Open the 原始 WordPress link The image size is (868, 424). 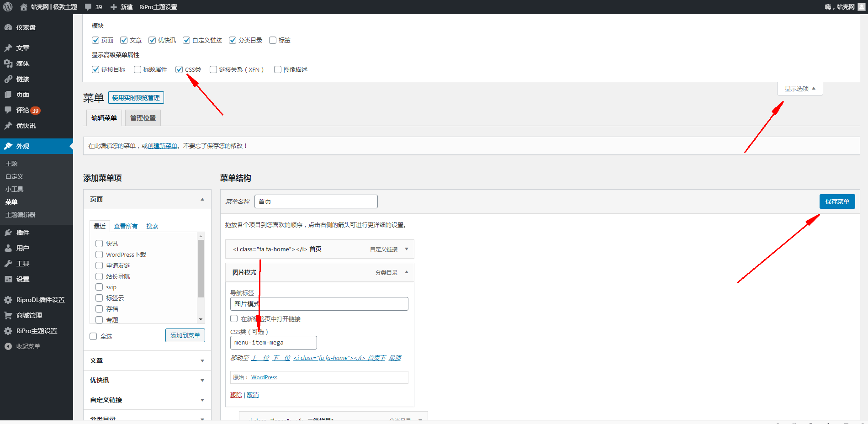pos(264,377)
